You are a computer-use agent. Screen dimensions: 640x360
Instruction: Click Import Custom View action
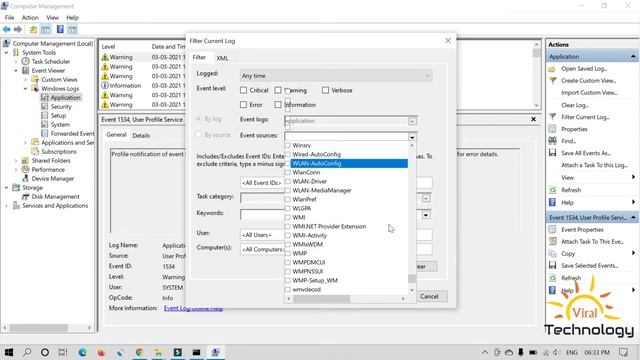coord(589,93)
